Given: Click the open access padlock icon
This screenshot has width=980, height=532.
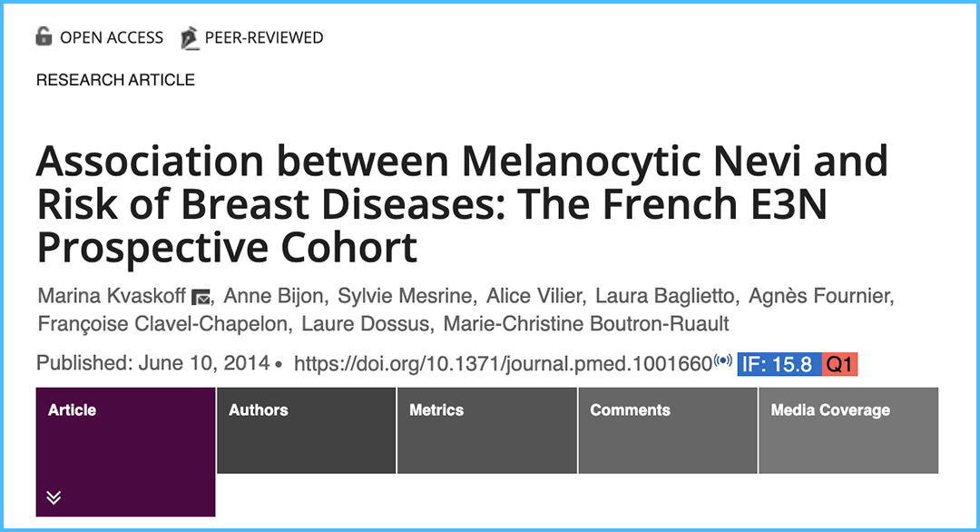Looking at the screenshot, I should pos(44,37).
